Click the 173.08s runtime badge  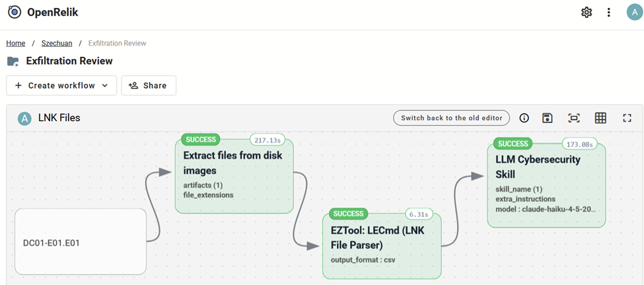pos(579,144)
